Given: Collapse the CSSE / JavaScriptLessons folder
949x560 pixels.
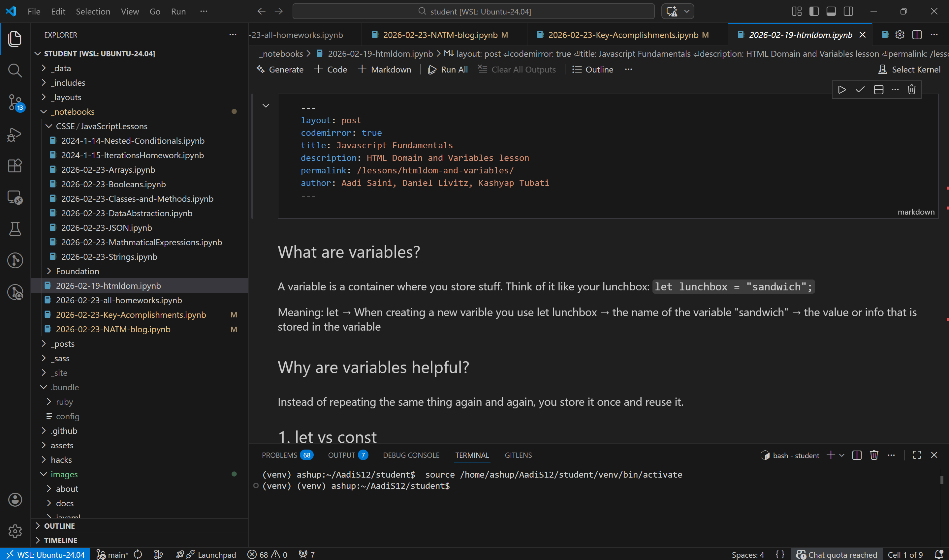Looking at the screenshot, I should [x=49, y=126].
